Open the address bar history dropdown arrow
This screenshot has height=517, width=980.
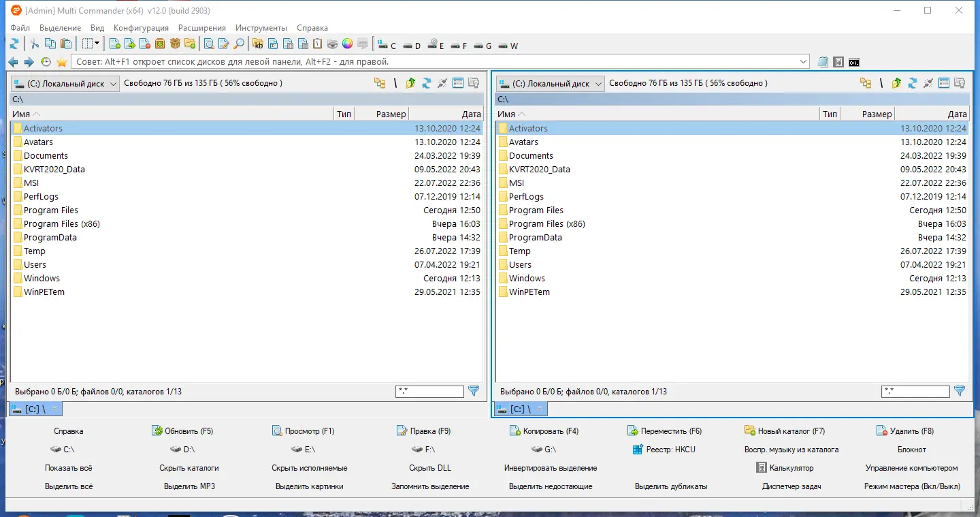(802, 61)
